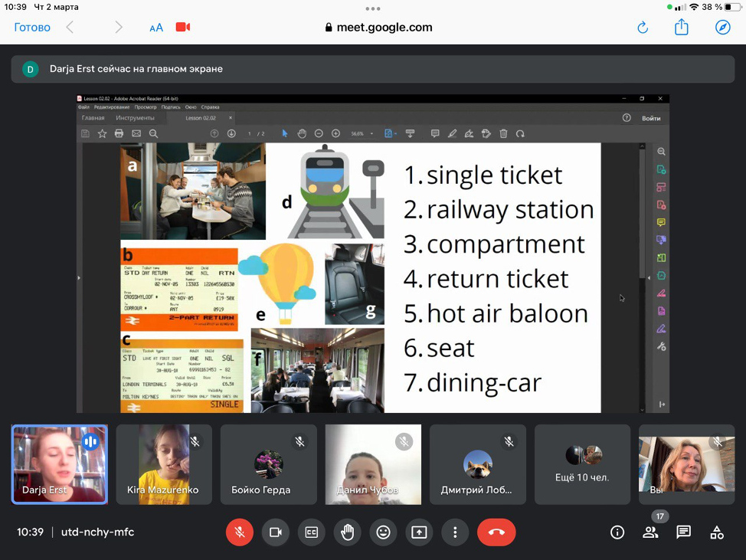The width and height of the screenshot is (746, 560).
Task: Raise hand in the meeting
Action: [348, 532]
